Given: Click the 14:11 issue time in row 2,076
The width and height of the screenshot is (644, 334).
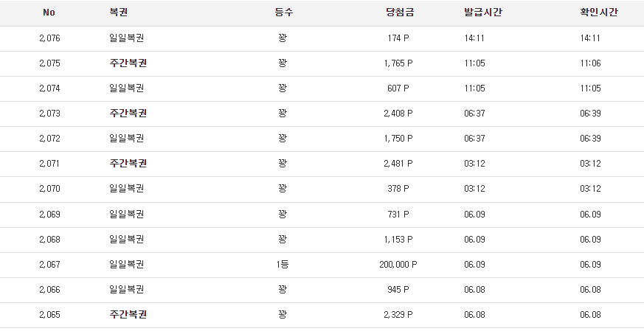Looking at the screenshot, I should 474,38.
